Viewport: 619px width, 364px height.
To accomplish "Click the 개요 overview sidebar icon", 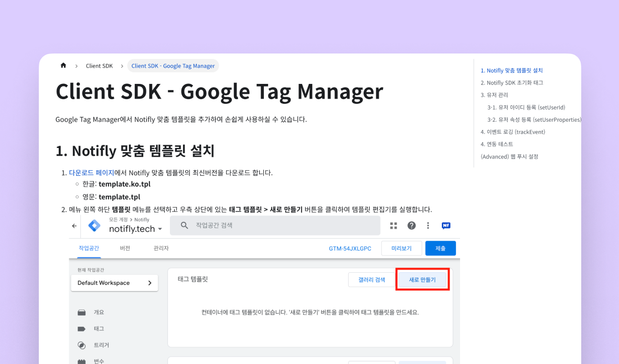I will [x=81, y=313].
